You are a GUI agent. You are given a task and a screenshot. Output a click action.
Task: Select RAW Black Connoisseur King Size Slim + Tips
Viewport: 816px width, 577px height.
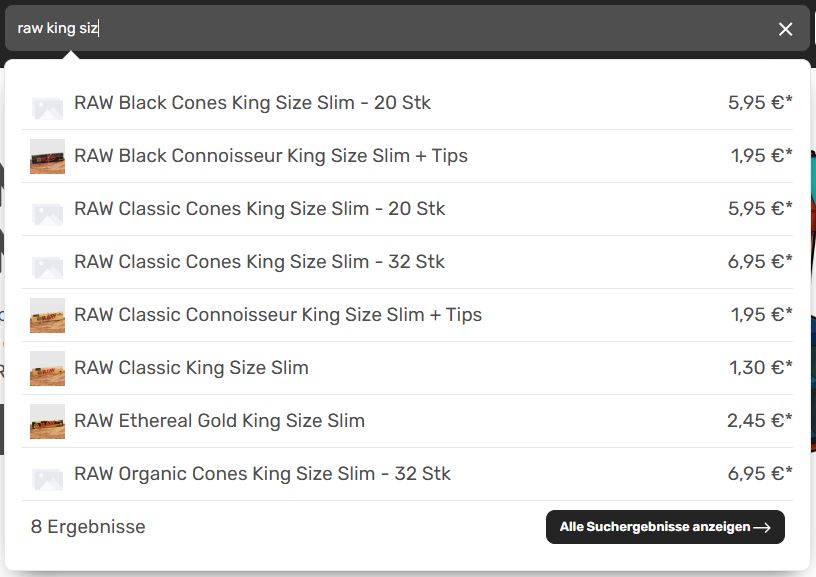(271, 156)
